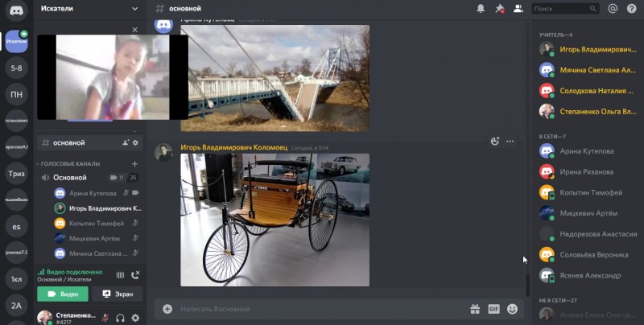Viewport: 644px width, 325px height.
Task: Toggle the member list panel
Action: click(518, 9)
